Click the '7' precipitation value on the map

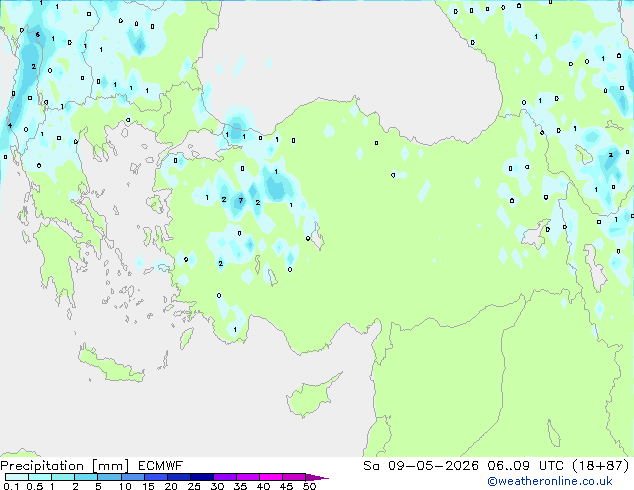(241, 201)
